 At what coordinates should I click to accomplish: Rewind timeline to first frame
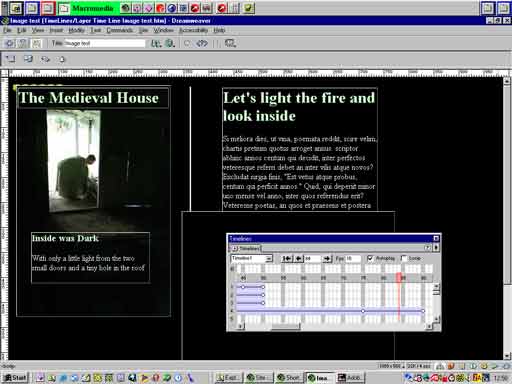click(x=287, y=258)
